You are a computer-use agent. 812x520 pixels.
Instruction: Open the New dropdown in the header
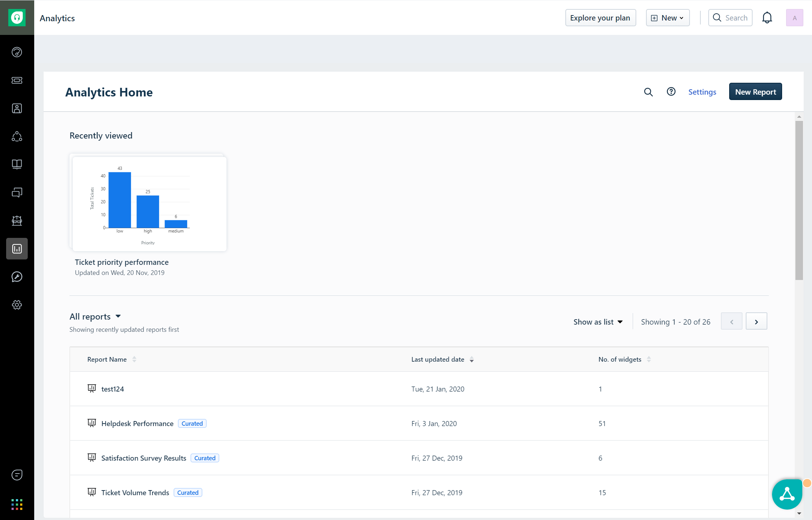coord(667,17)
